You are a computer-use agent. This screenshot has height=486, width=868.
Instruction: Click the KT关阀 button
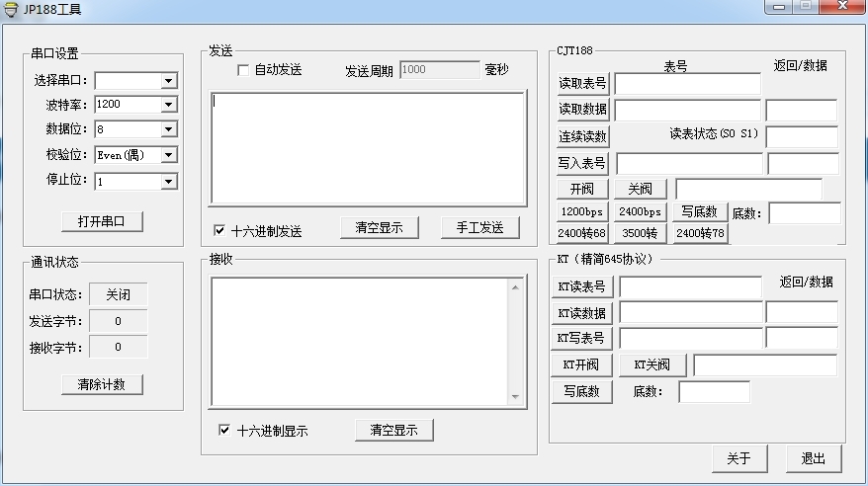(652, 364)
